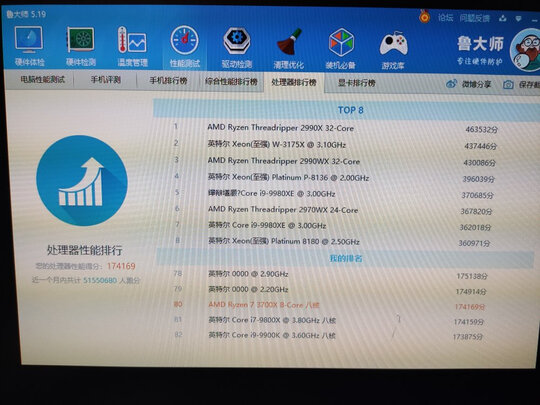
Task: Switch to the 手机评测 tab
Action: point(105,80)
